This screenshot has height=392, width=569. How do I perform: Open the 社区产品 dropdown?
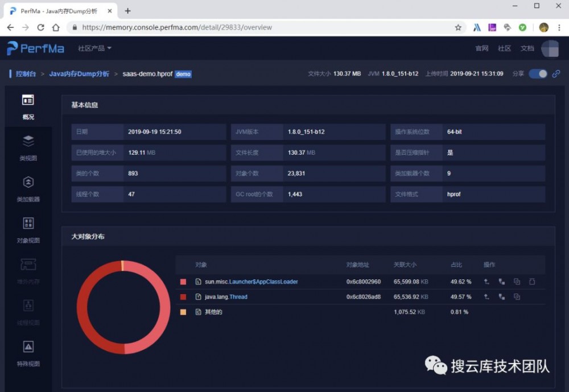click(94, 49)
